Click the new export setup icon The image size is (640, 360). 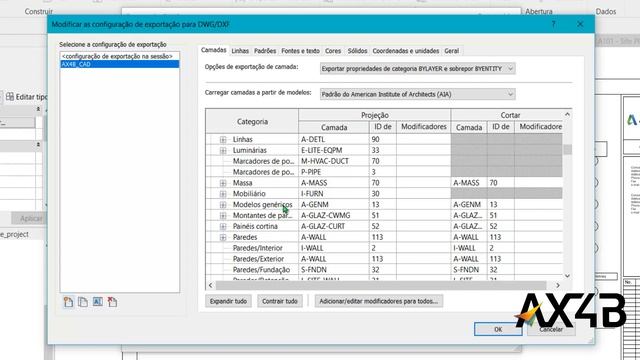click(68, 302)
